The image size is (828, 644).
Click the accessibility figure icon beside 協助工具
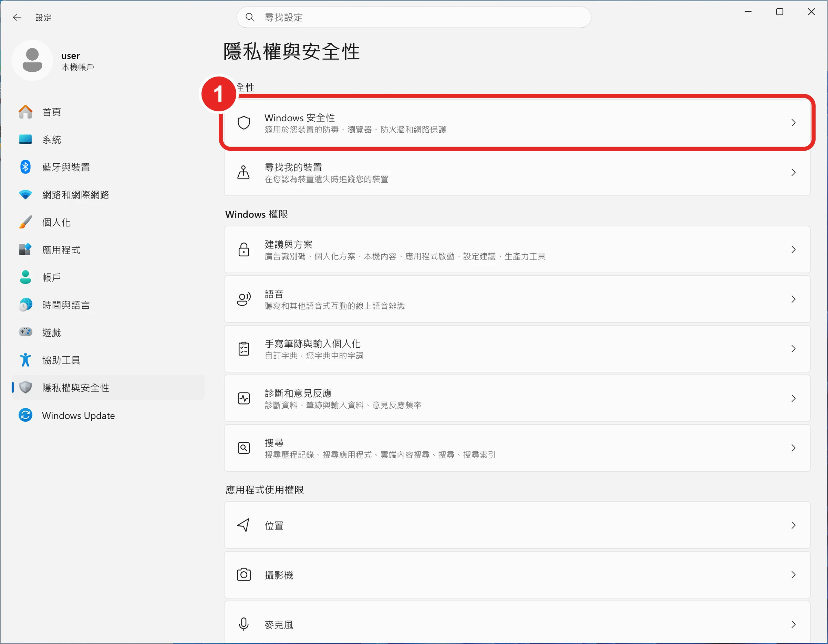point(25,360)
